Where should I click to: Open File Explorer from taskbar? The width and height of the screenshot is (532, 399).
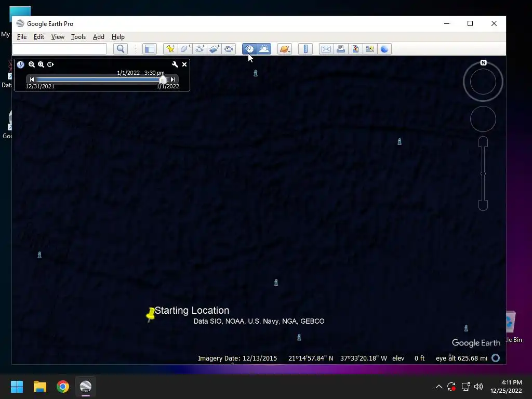(x=39, y=387)
